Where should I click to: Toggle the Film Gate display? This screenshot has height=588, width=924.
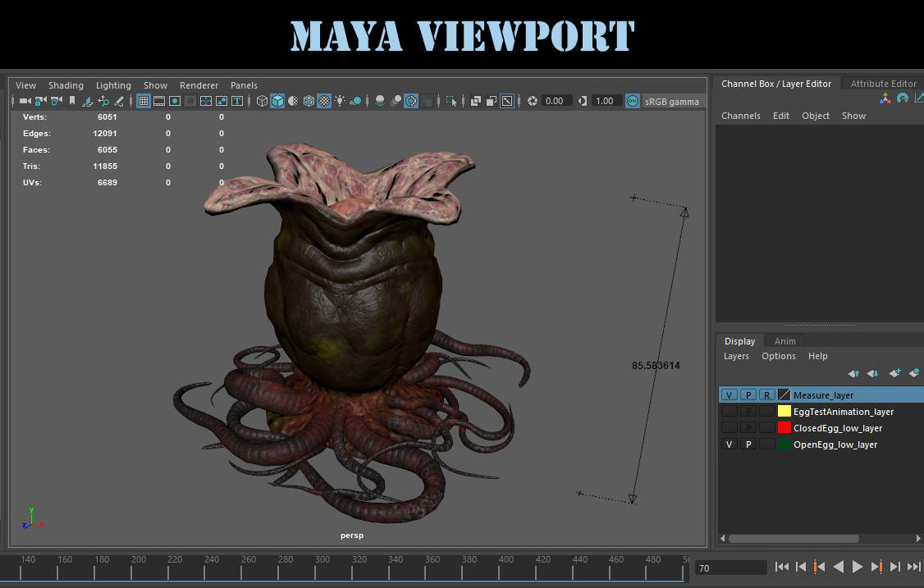[159, 101]
